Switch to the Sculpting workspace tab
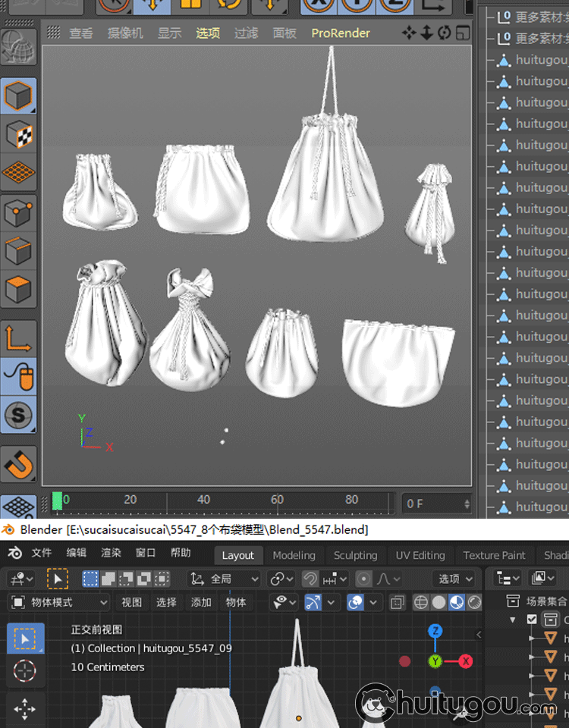 tap(355, 555)
